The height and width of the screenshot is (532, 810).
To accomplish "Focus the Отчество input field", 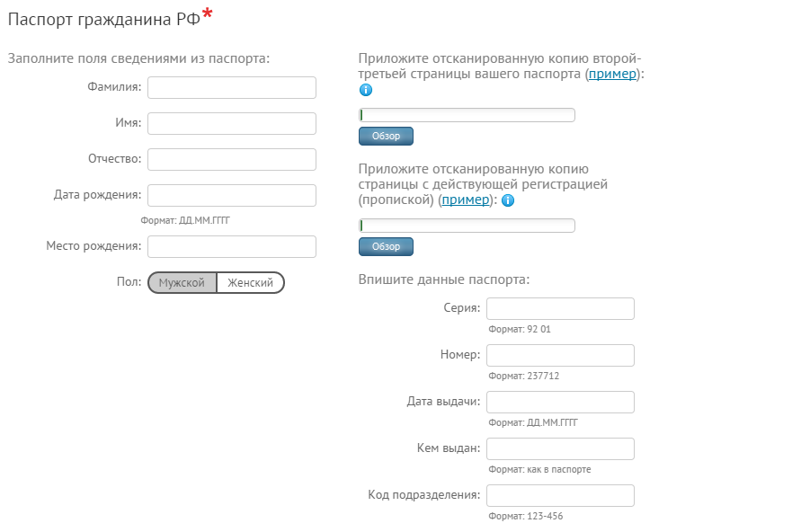I will (232, 159).
